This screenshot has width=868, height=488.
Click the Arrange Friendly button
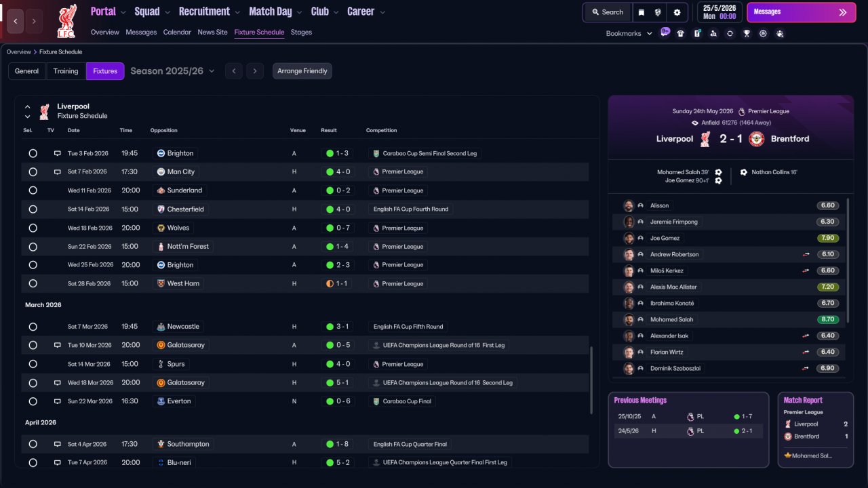302,71
